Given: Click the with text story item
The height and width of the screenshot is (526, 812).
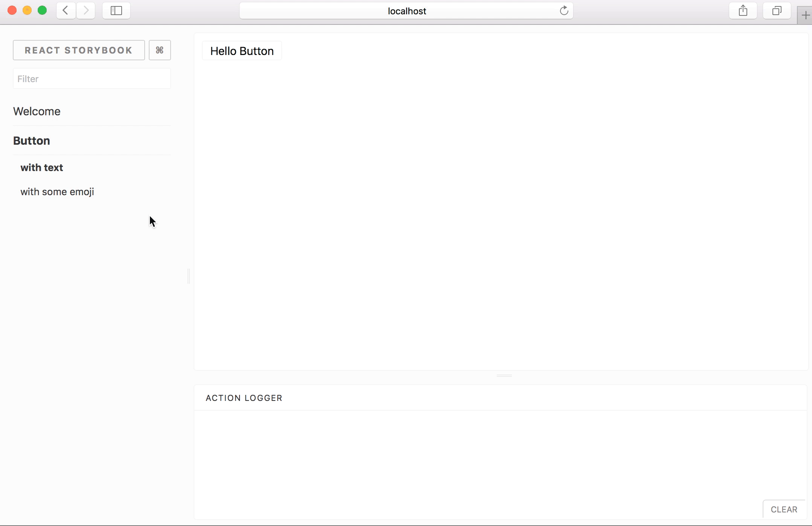Looking at the screenshot, I should (x=41, y=167).
